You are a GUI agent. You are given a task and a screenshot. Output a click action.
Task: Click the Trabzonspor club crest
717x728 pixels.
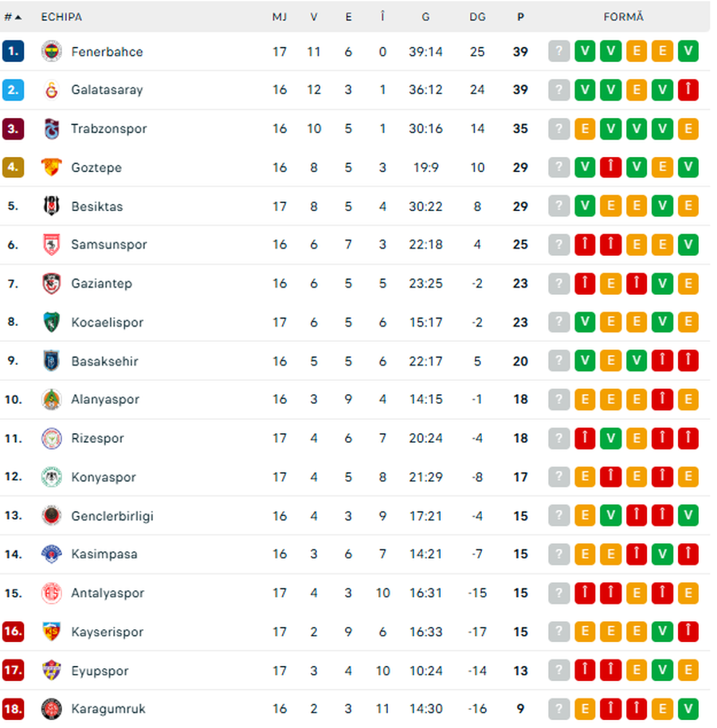coord(50,128)
